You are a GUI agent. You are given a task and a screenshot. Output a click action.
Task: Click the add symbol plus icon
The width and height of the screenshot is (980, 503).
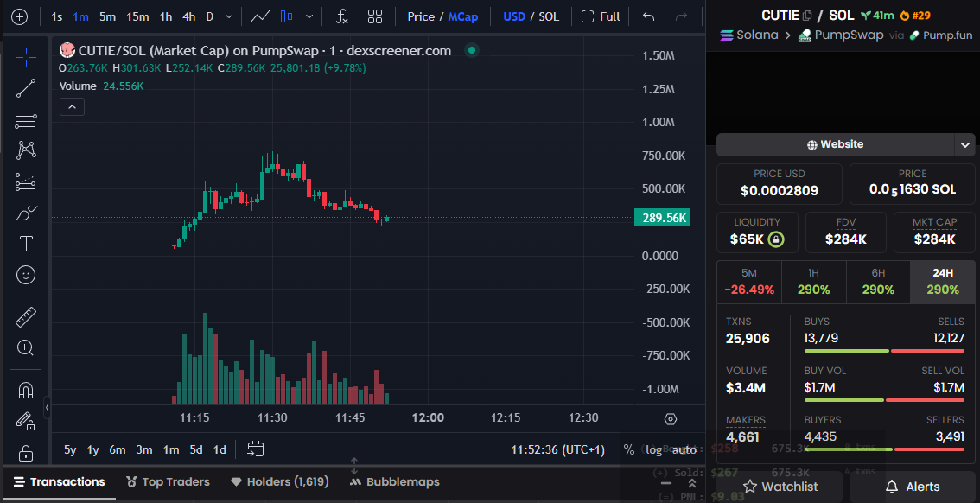(19, 17)
